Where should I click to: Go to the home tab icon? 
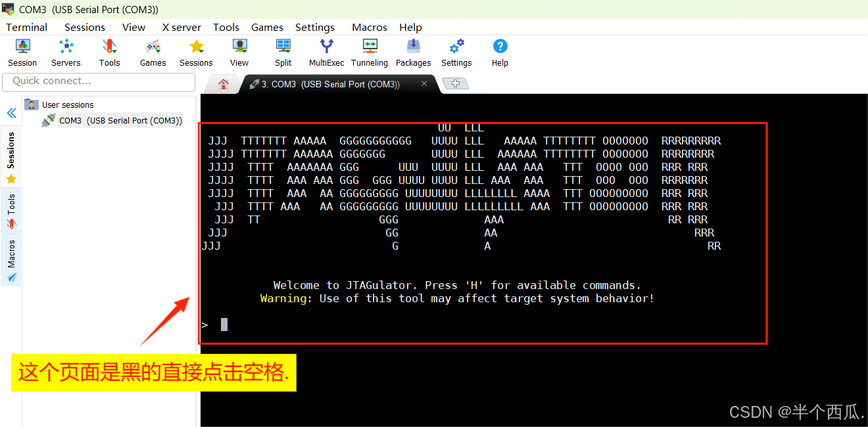[x=224, y=84]
